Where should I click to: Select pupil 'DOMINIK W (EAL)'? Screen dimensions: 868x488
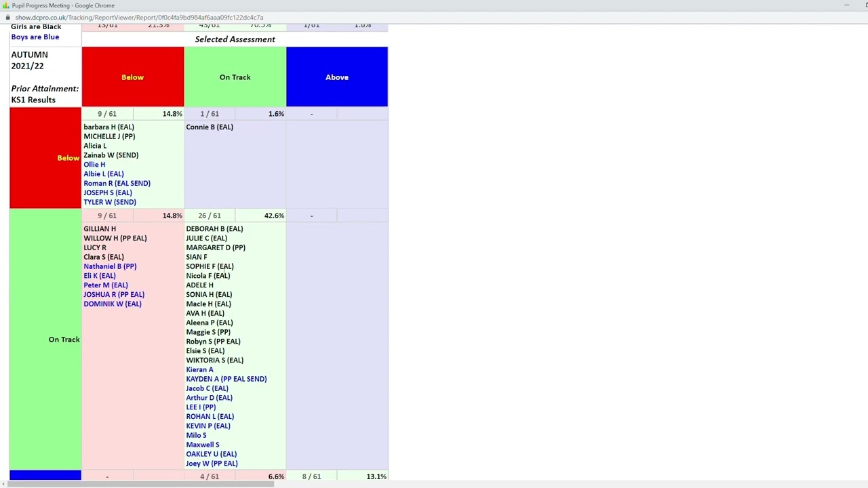tap(113, 304)
